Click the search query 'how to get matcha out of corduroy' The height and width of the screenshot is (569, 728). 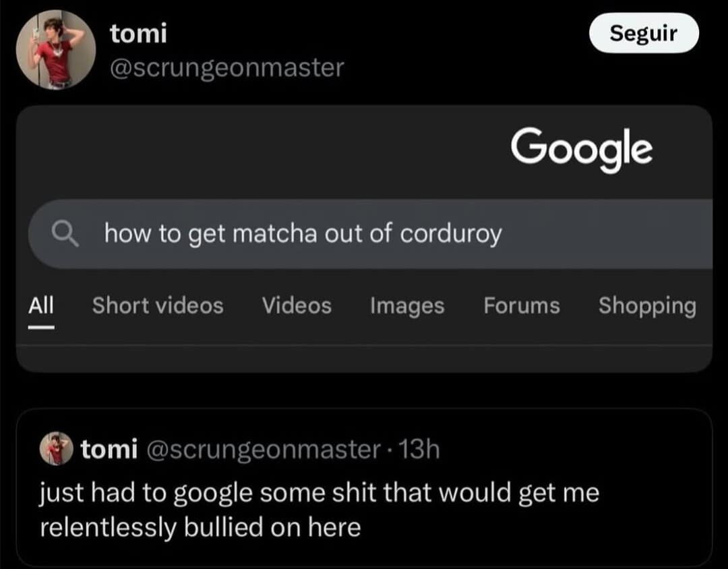302,233
